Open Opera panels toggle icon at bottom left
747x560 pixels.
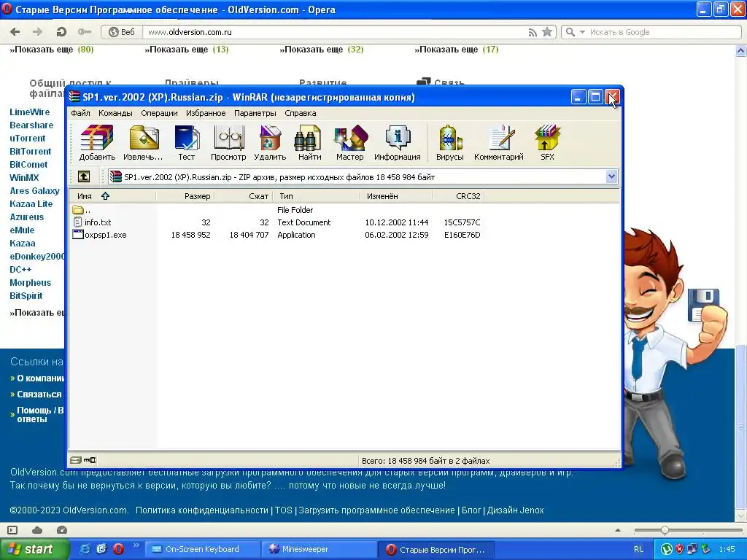click(x=12, y=530)
